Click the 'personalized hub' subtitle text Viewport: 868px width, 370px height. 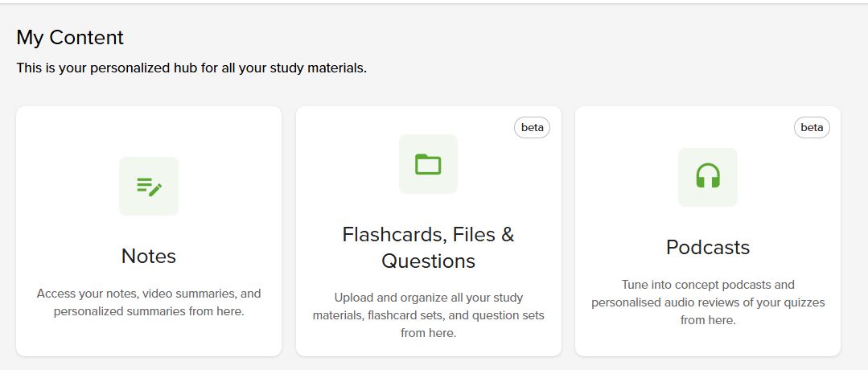[x=191, y=68]
